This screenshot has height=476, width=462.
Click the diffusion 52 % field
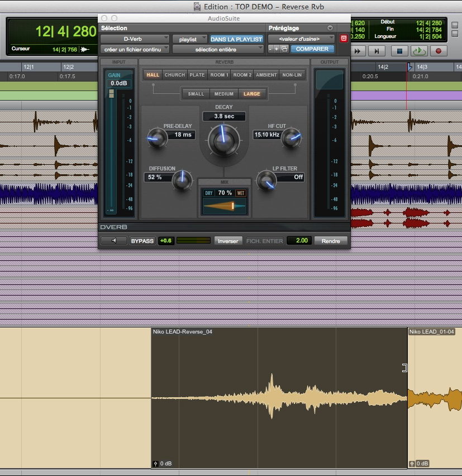[x=158, y=177]
